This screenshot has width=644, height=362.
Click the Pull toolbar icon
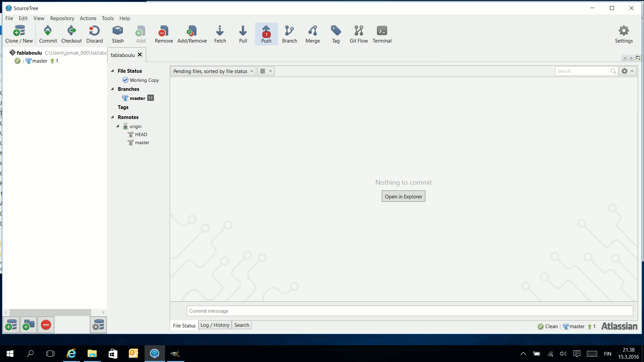pos(243,34)
